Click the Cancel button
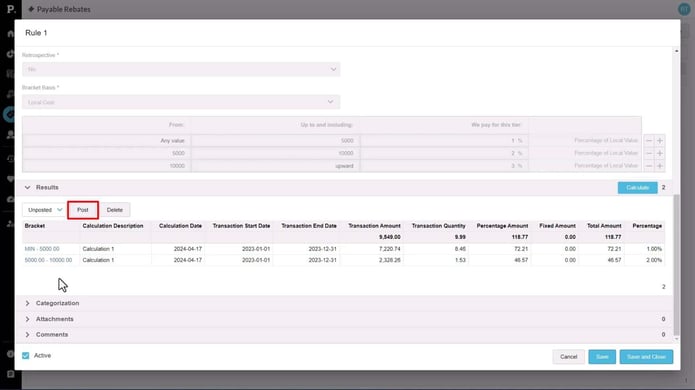 click(568, 357)
